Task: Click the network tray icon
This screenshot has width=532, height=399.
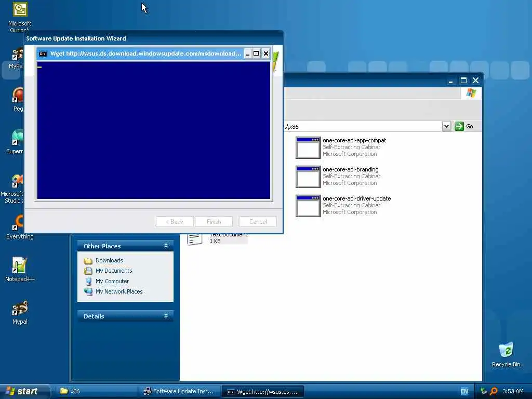Action: (484, 391)
